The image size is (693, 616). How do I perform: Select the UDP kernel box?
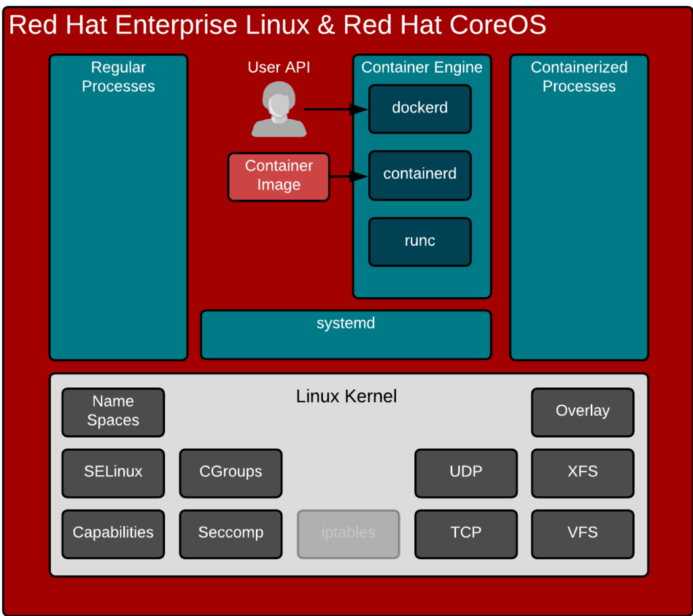(466, 473)
